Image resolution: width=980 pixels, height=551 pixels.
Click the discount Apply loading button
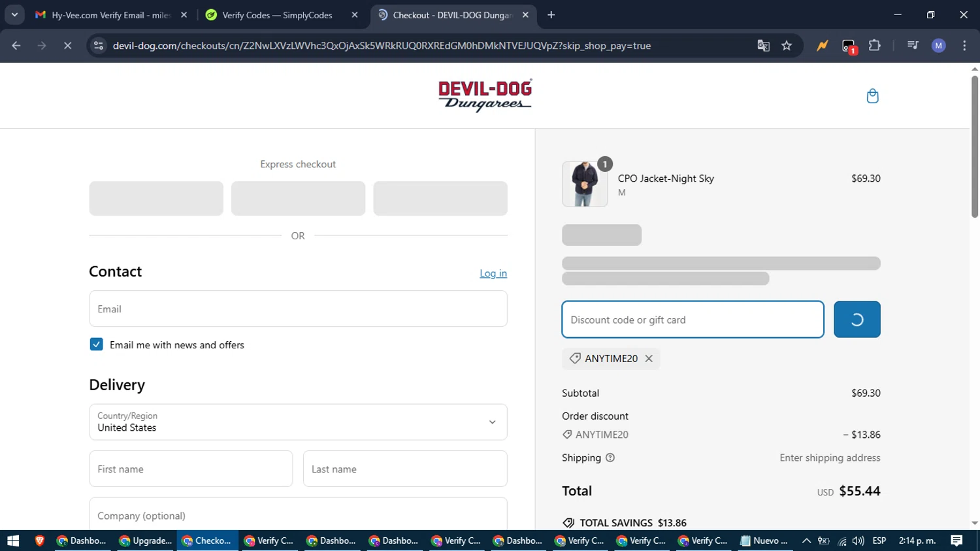(x=857, y=320)
